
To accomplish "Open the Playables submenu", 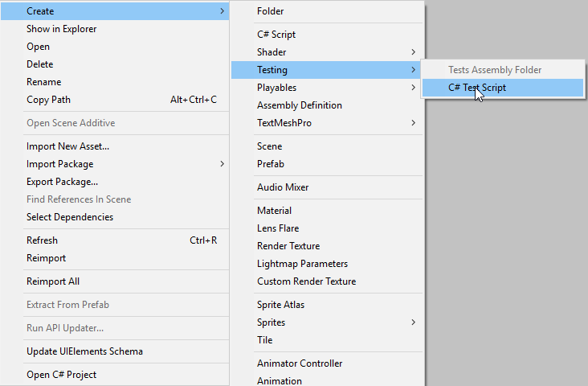I will click(x=327, y=88).
